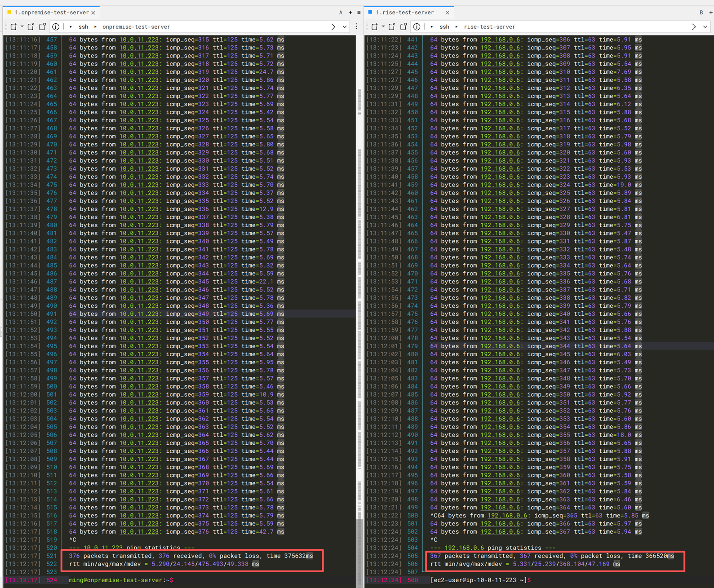The height and width of the screenshot is (588, 714).
Task: Open new-session dropdown arrow in left pane
Action: tap(22, 27)
